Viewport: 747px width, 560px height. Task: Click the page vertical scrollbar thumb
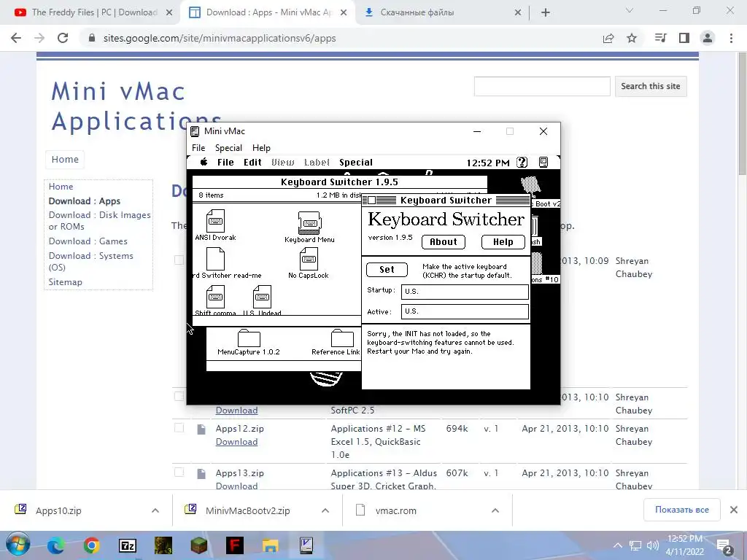(x=742, y=114)
